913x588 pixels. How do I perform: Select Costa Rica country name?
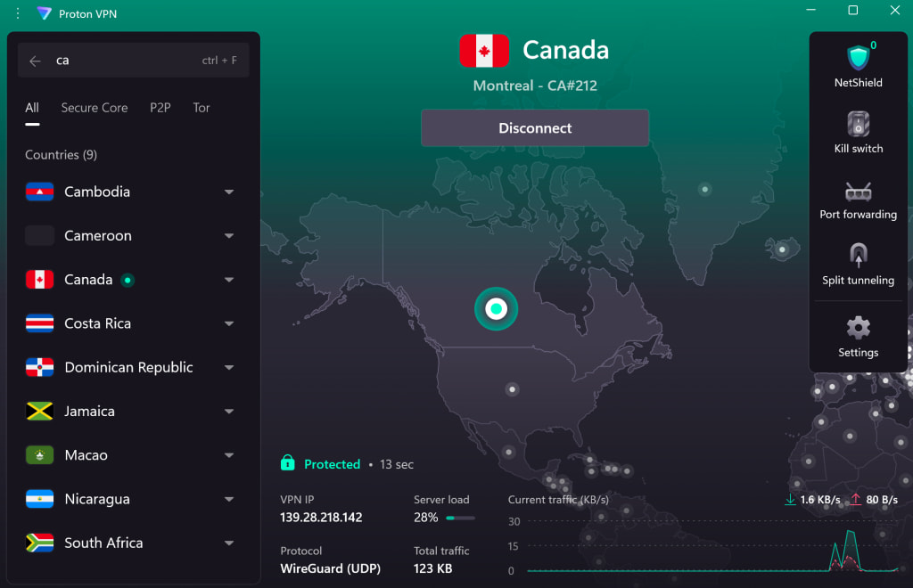point(98,323)
